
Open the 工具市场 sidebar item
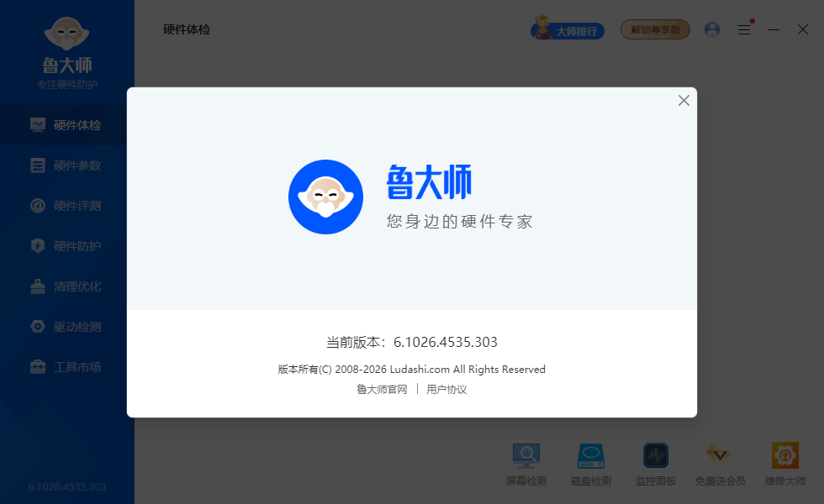67,367
